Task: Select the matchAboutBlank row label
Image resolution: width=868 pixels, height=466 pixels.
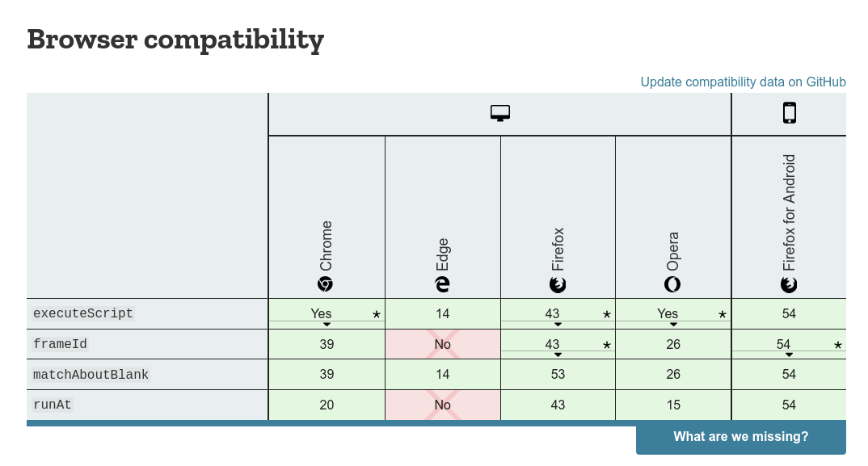Action: pyautogui.click(x=91, y=375)
